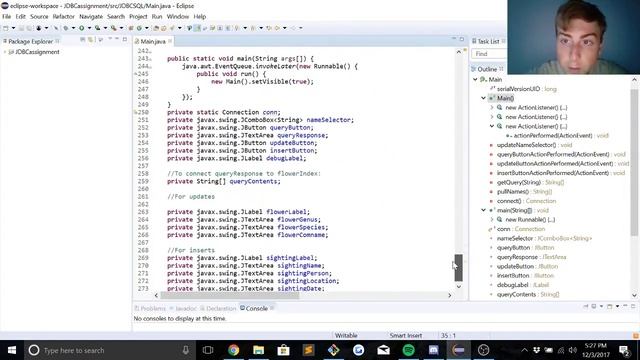The image size is (640, 360).
Task: Click the taskbar search box
Action: click(109, 350)
